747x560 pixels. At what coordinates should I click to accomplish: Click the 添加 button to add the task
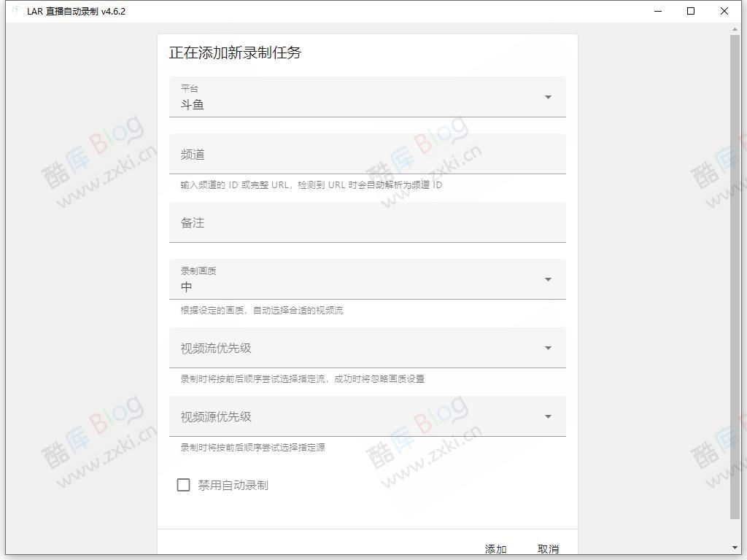(495, 548)
